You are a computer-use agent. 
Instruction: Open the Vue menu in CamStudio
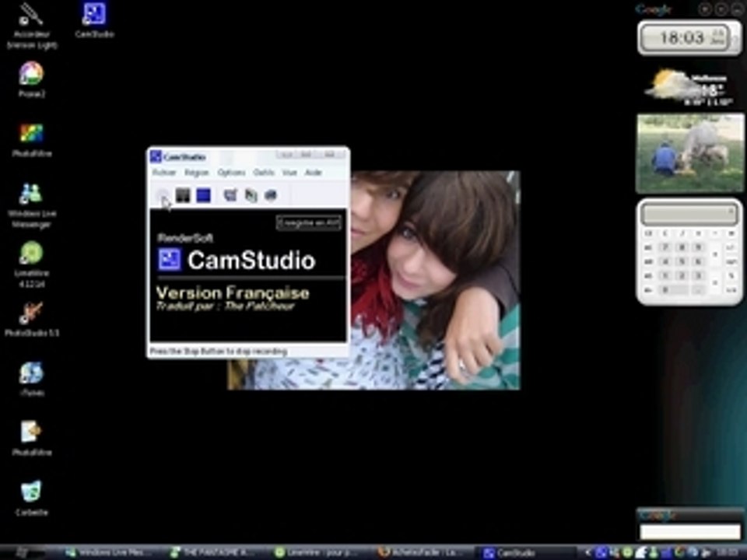pyautogui.click(x=289, y=173)
